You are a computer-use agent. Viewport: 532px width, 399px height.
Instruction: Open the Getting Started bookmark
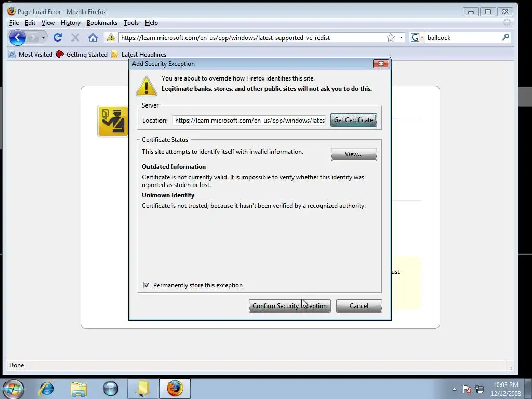point(82,54)
